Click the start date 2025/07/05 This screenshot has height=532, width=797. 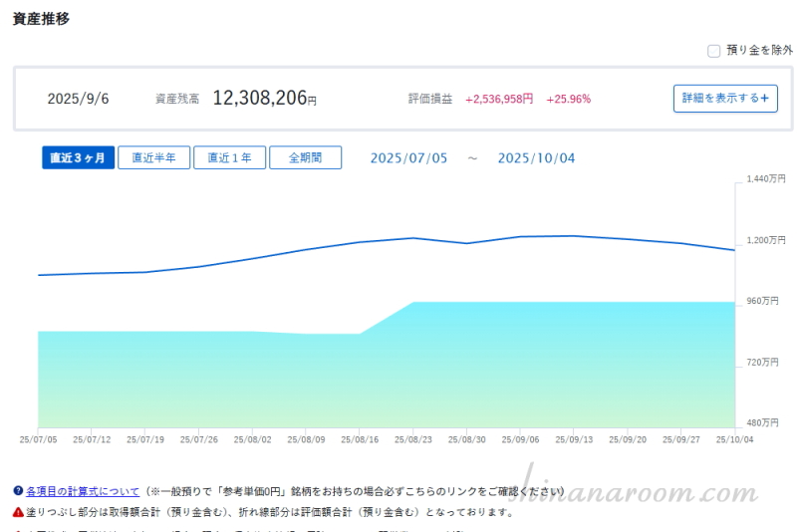408,158
